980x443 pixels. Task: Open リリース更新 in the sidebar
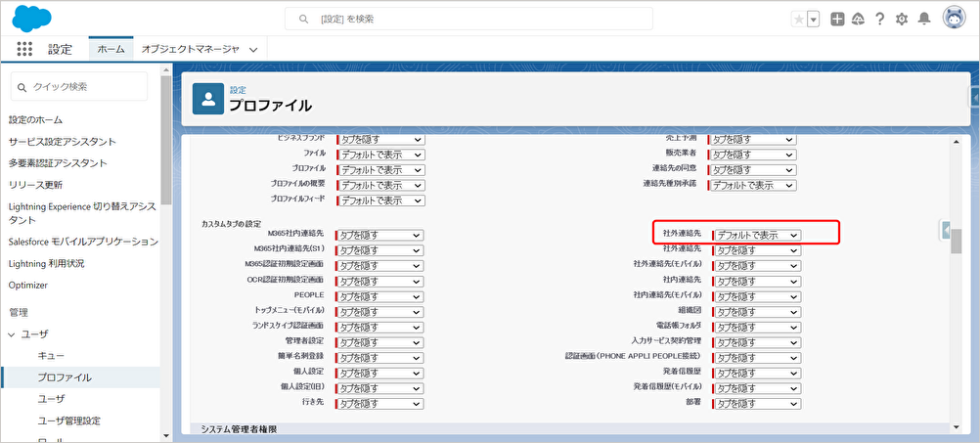click(x=36, y=185)
